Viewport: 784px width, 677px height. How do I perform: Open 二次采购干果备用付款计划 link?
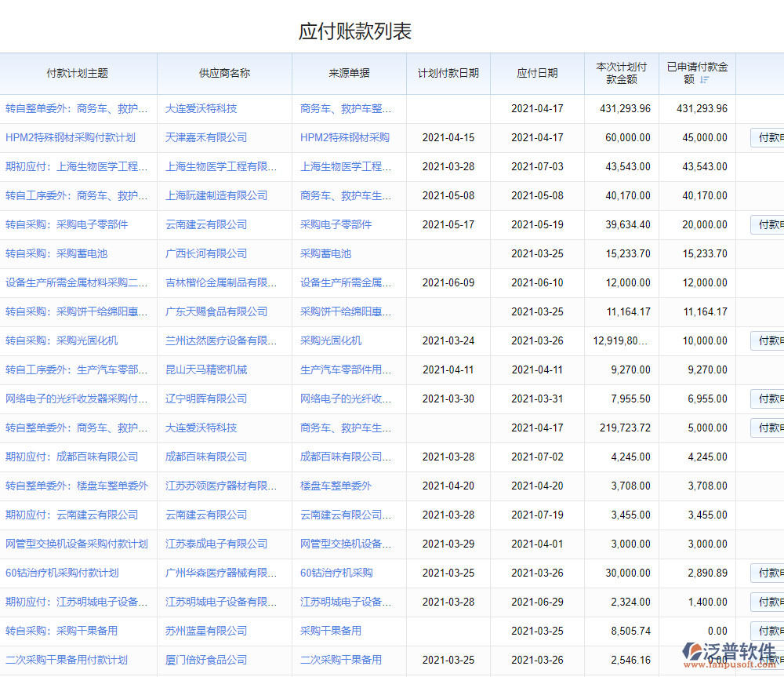click(x=67, y=660)
